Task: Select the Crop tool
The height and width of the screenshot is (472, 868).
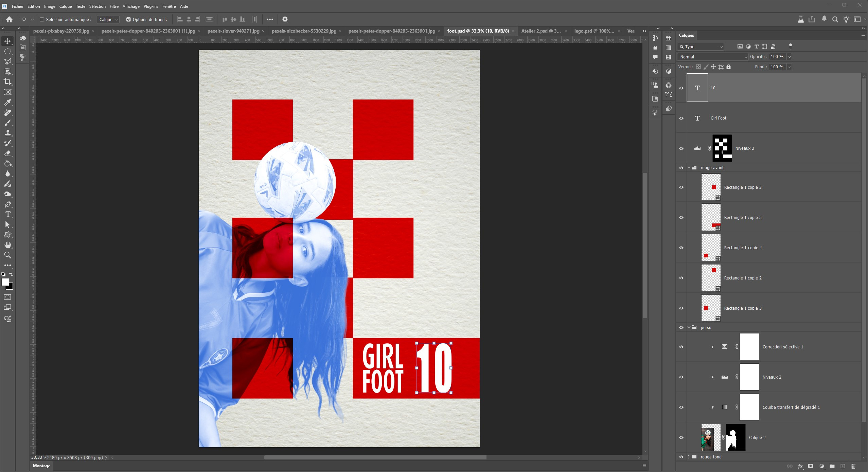Action: coord(7,82)
